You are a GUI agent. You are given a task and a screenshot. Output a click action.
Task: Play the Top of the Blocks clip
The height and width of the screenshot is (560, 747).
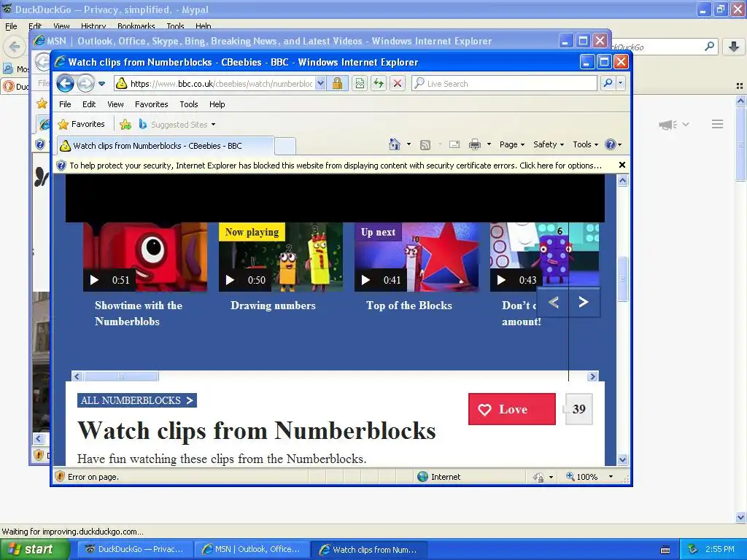(417, 257)
